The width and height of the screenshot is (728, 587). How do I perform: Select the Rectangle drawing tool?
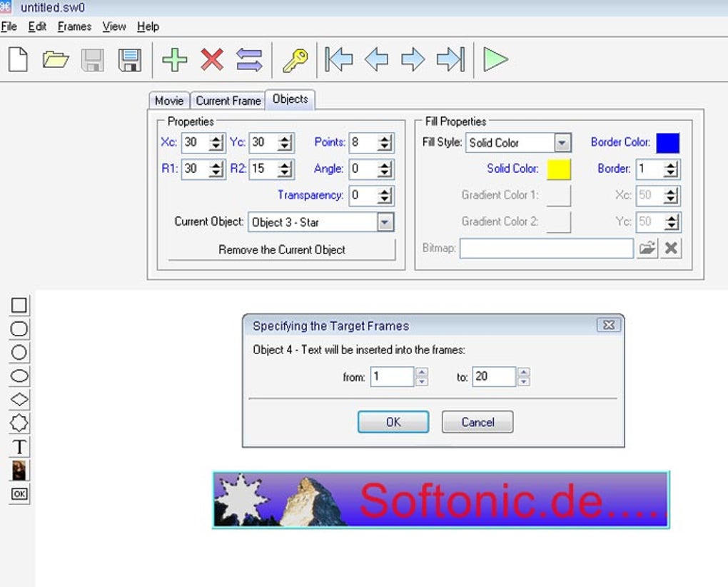pos(19,305)
